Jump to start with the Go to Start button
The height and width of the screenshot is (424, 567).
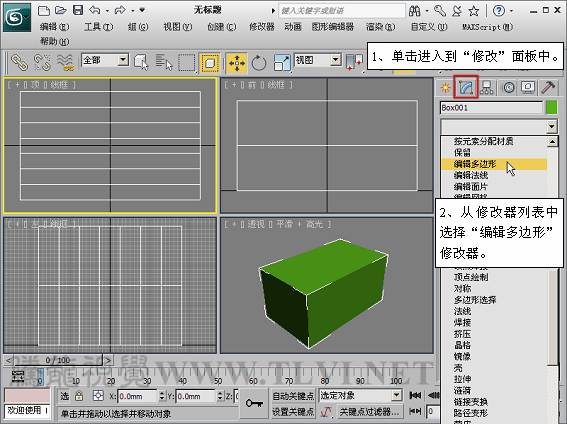[415, 395]
